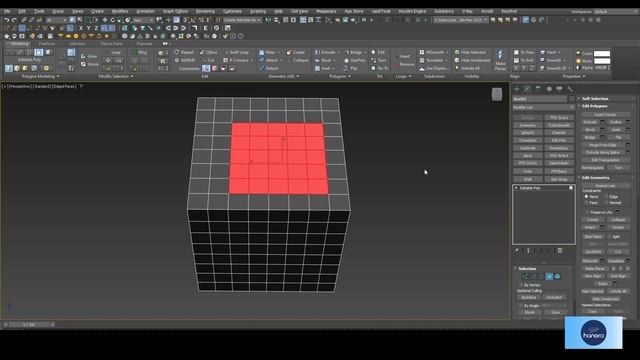Viewport: 640px width, 360px height.
Task: Click the Repeat Last button
Action: click(x=605, y=186)
